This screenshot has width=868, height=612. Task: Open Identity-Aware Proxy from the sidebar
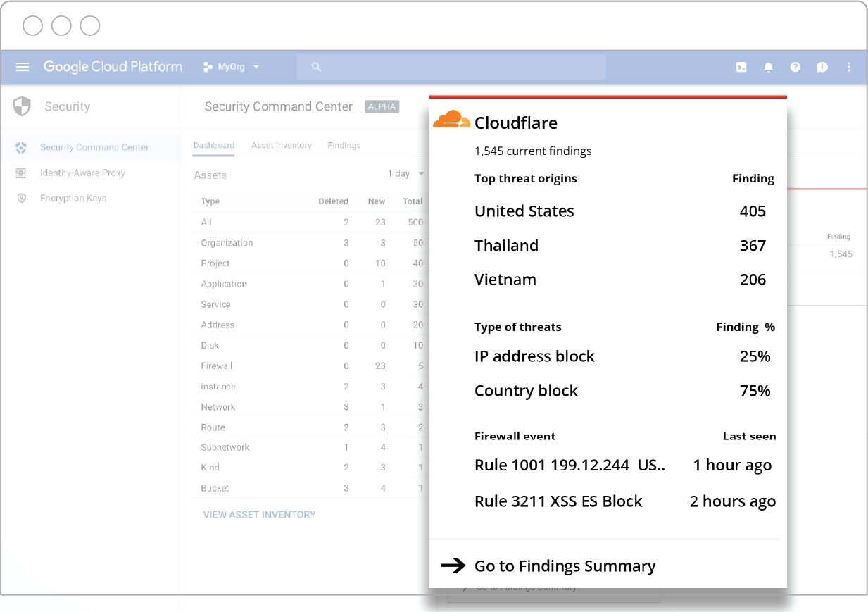point(20,173)
